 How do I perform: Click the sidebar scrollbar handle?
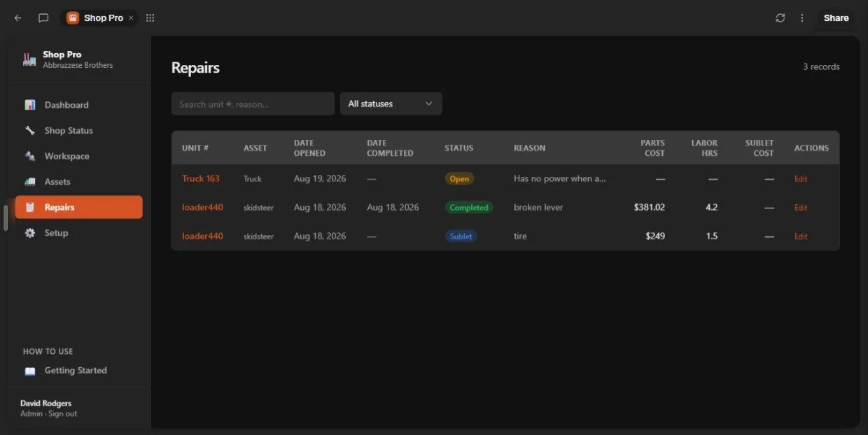click(x=6, y=217)
